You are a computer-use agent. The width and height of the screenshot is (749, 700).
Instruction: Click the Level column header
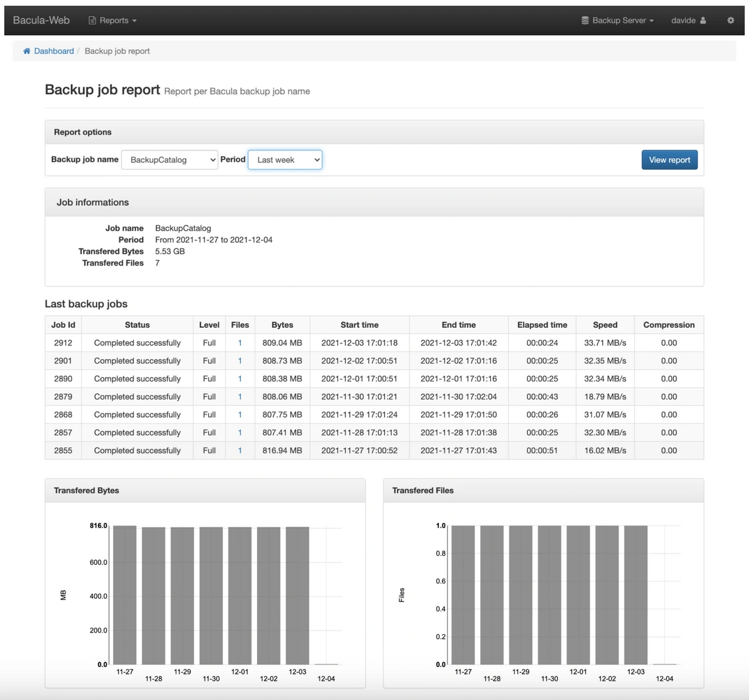(x=209, y=325)
